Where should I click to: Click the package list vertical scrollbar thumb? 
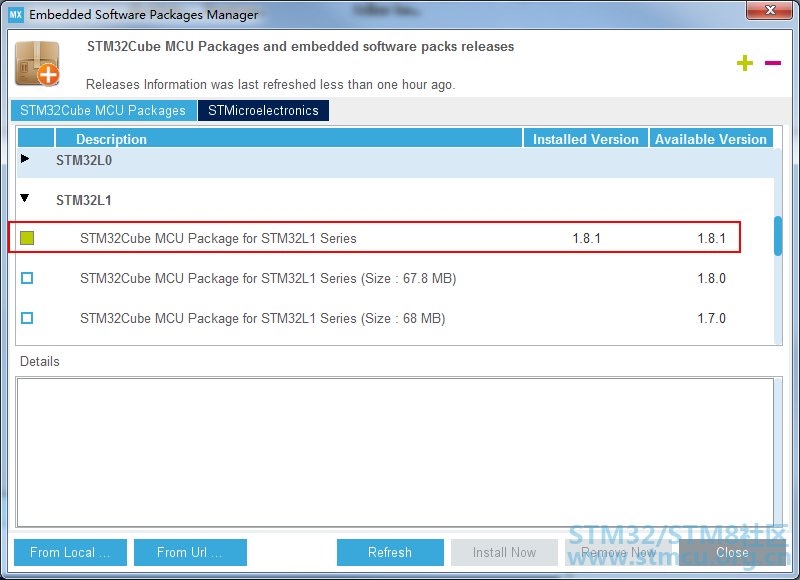pyautogui.click(x=778, y=236)
